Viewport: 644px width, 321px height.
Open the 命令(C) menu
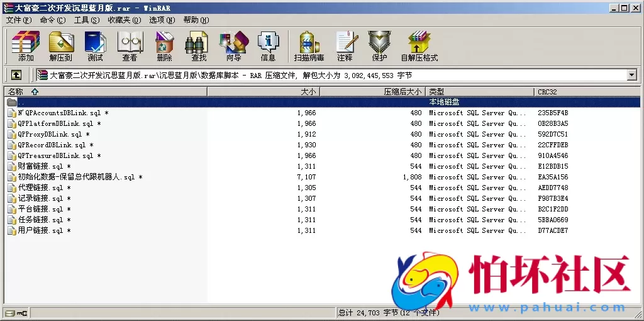click(53, 20)
